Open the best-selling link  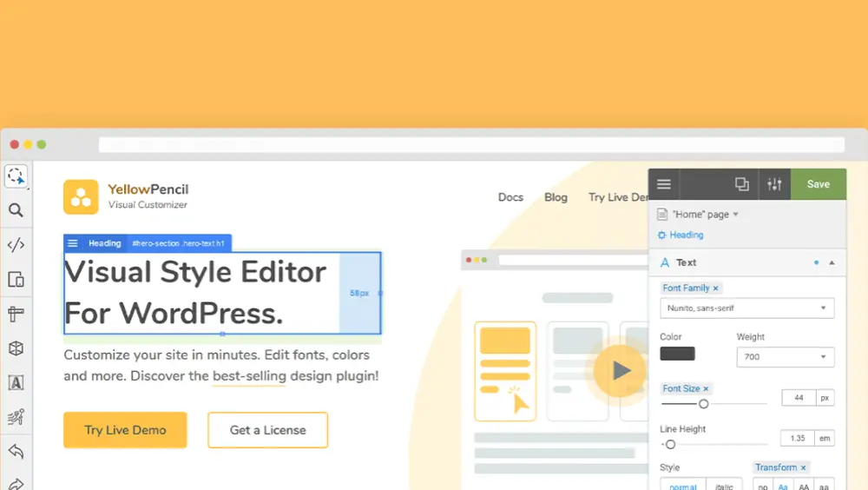pos(249,376)
